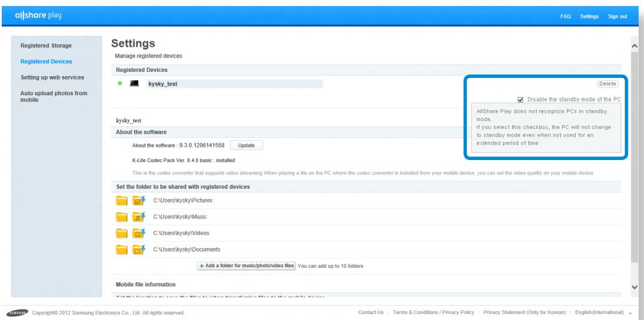This screenshot has width=644, height=320.
Task: Click the plain yellow folder icon for Pictures row
Action: (x=122, y=200)
